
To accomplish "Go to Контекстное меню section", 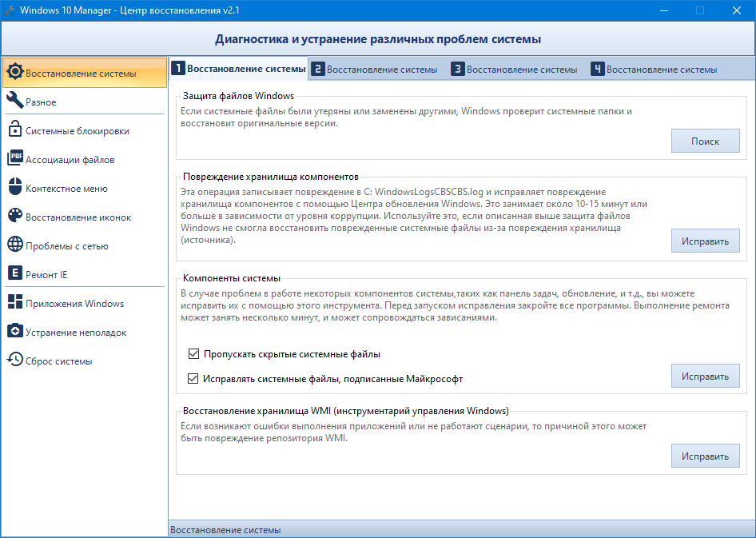I will pos(85,188).
